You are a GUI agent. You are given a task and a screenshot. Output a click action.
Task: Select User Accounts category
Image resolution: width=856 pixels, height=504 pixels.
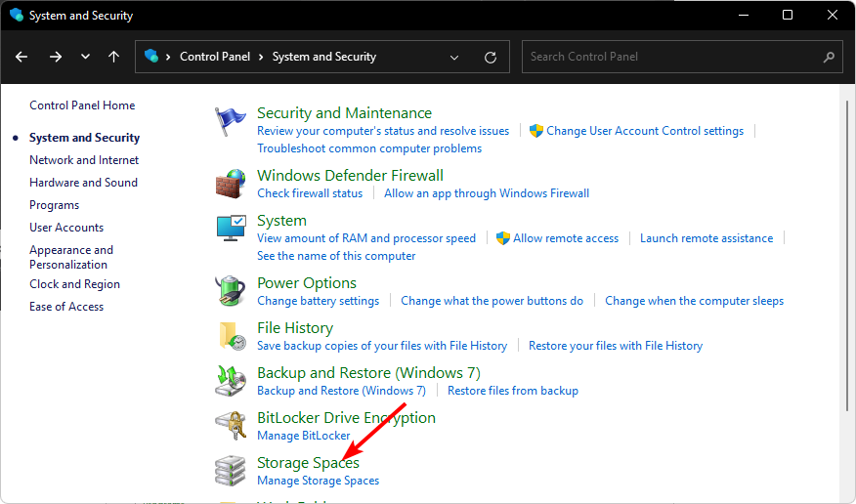coord(66,228)
